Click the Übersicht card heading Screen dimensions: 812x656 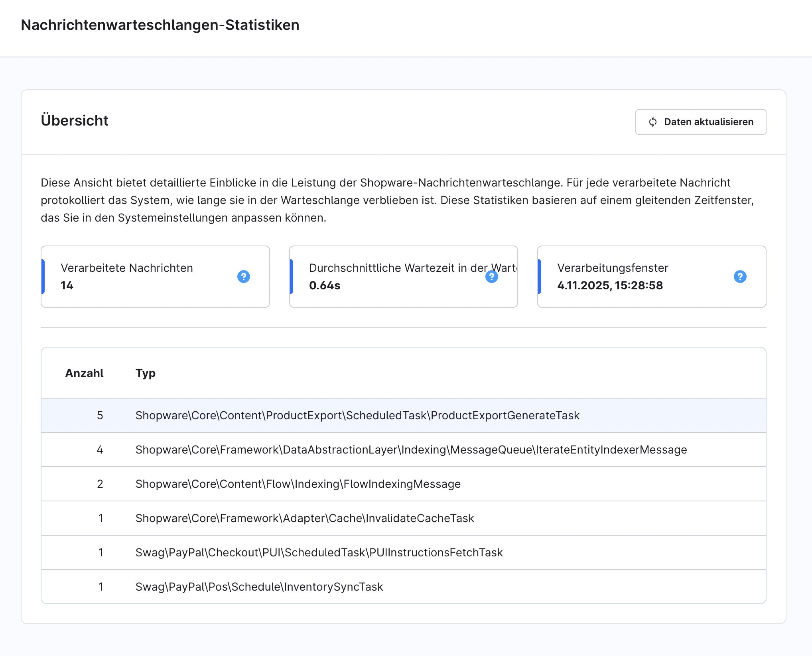pos(75,120)
